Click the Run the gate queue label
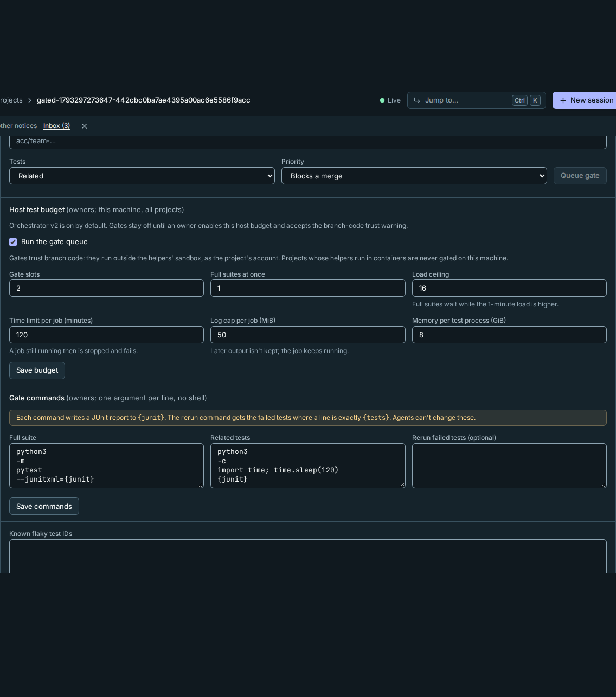Image resolution: width=616 pixels, height=697 pixels. (x=54, y=242)
